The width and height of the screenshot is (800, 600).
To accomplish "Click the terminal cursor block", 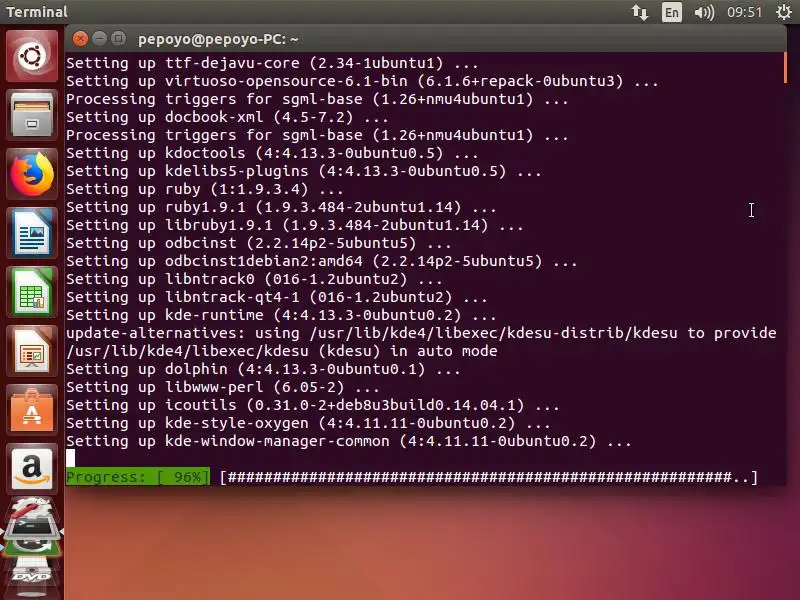I will [70, 458].
